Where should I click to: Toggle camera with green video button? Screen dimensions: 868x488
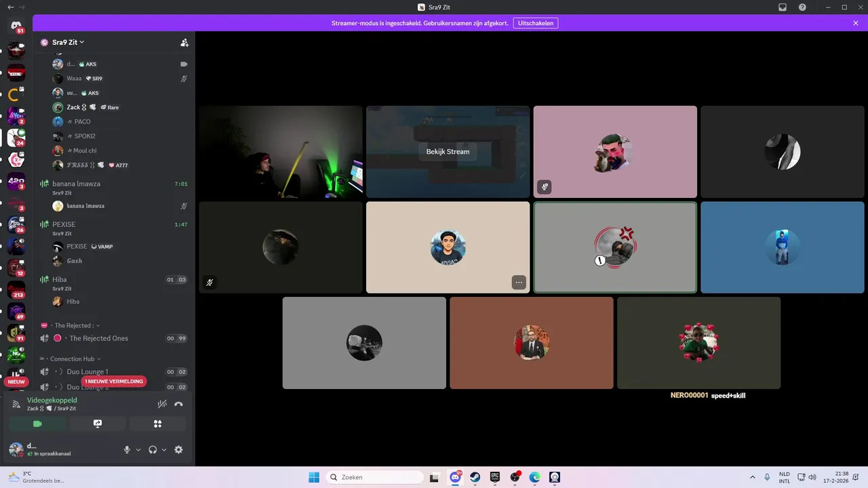[37, 424]
